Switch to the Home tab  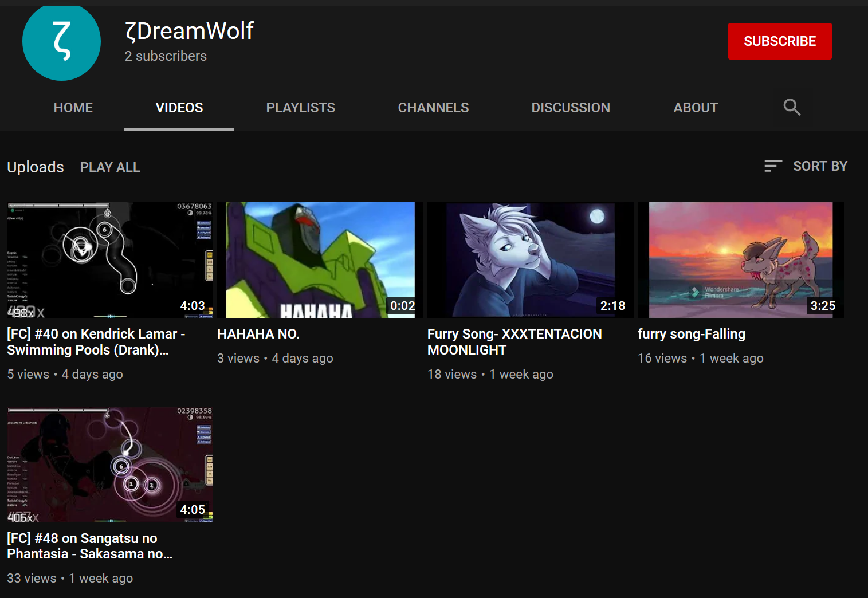point(73,108)
